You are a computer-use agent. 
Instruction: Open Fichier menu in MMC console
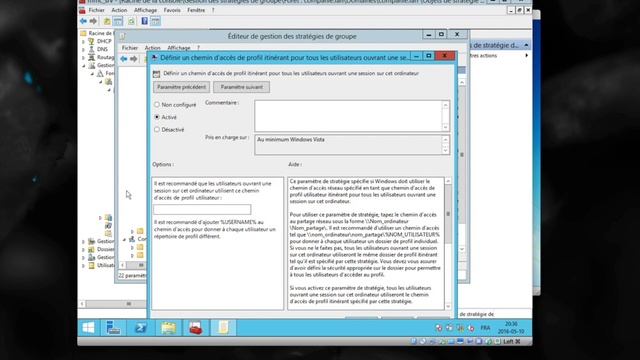97,10
